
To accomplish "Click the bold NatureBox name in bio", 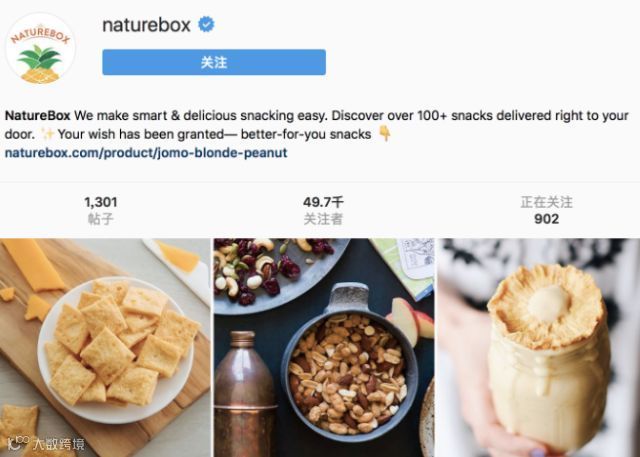I will click(x=38, y=116).
